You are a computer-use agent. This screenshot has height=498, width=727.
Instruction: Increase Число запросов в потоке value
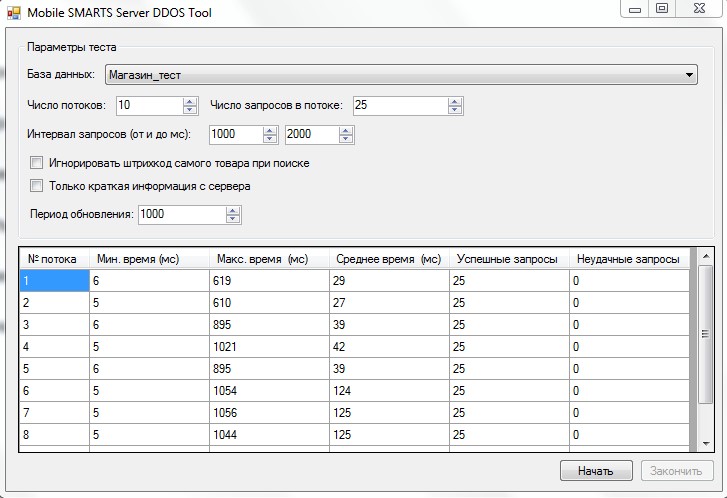pos(455,102)
